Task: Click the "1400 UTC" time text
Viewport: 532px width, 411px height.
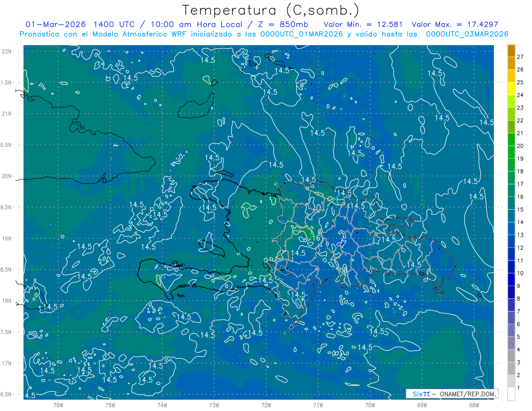Action: pos(114,24)
